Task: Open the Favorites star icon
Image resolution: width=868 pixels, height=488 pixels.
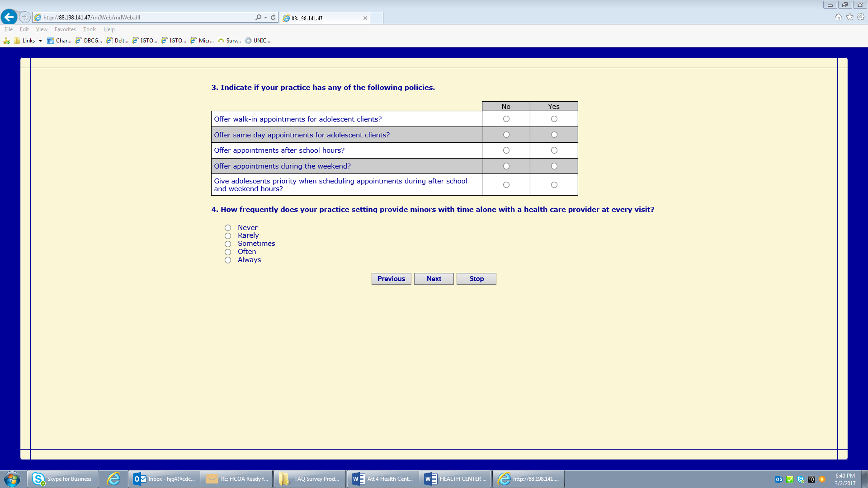Action: [x=849, y=17]
